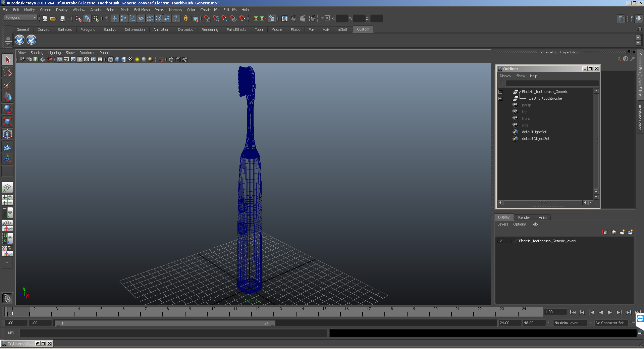Open the layer editor Options menu
This screenshot has width=644, height=349.
[519, 224]
